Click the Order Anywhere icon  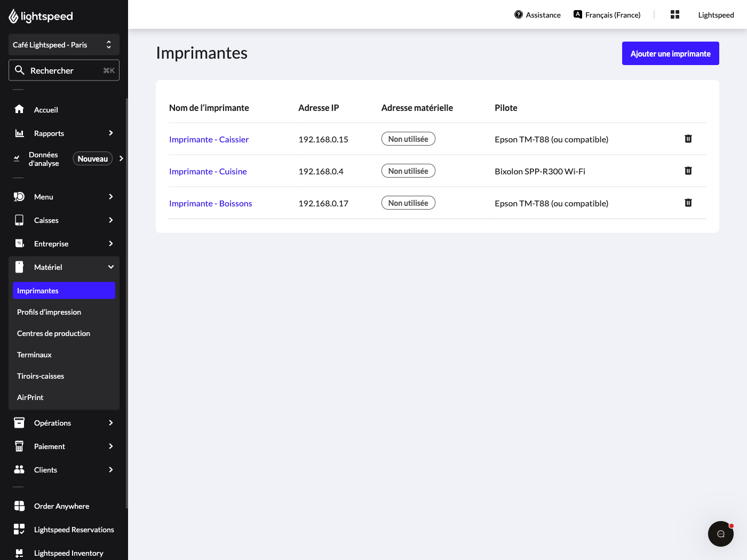19,506
